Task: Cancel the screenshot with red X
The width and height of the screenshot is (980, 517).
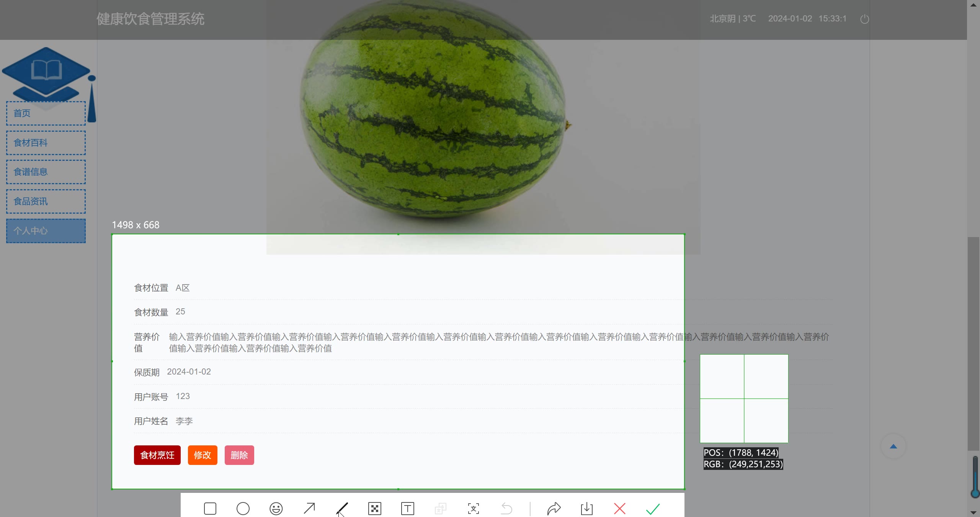Action: coord(620,509)
